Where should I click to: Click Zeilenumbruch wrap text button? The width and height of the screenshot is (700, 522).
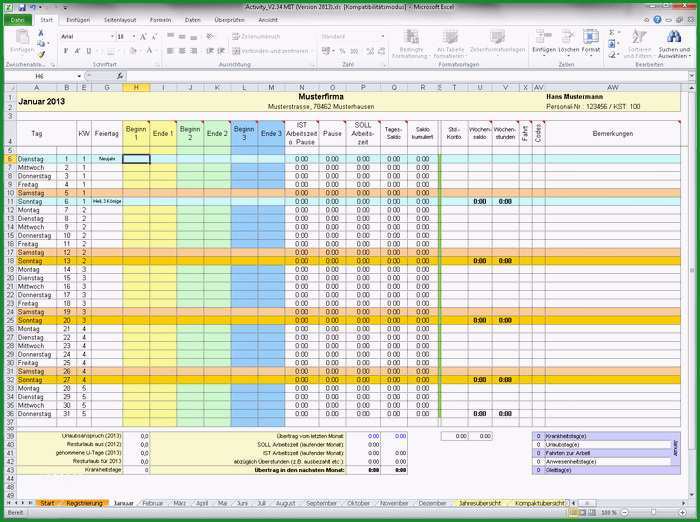tap(256, 36)
